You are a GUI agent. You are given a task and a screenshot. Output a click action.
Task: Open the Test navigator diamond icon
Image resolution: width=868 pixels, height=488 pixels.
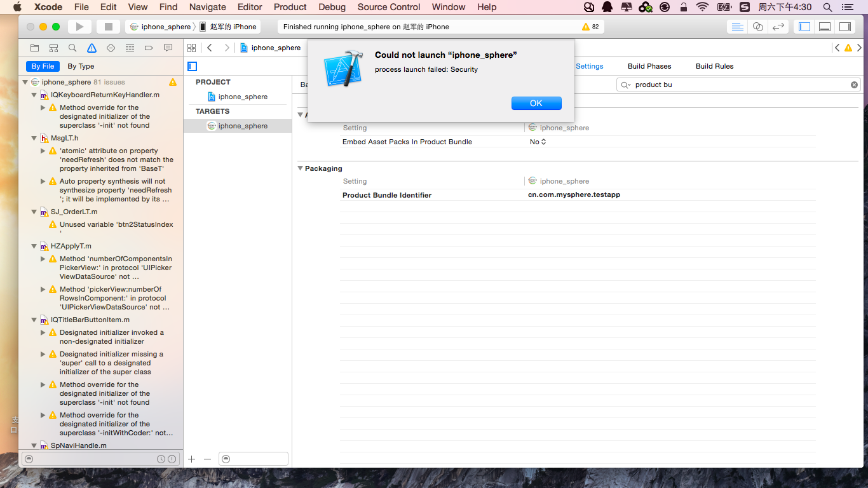111,48
